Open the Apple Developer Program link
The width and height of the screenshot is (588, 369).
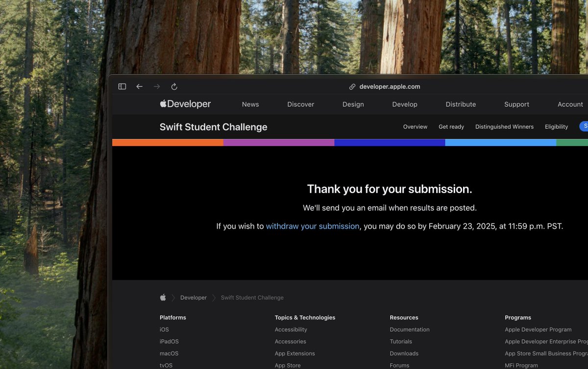(538, 330)
